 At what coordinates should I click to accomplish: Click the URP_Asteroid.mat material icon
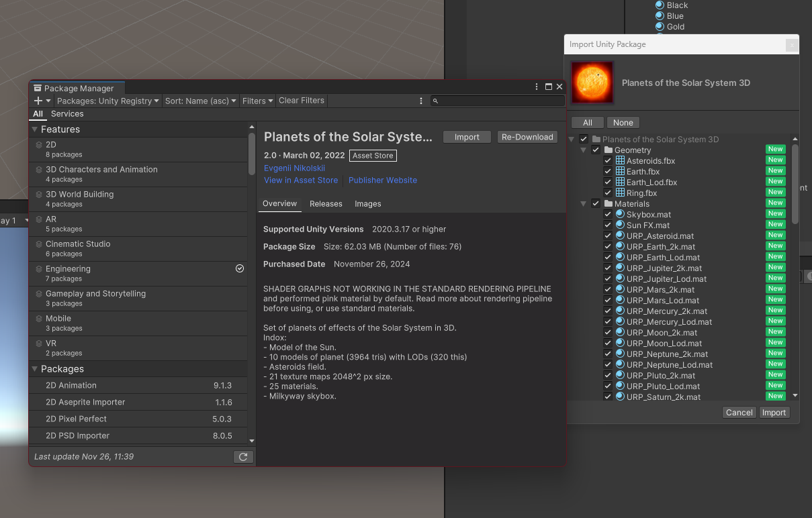(620, 236)
